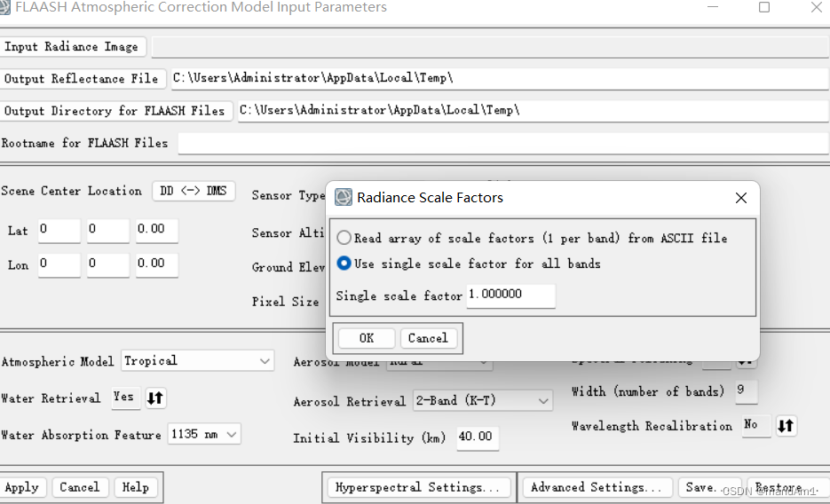Toggle the Water Retrieval Yes/No arrows icon
The height and width of the screenshot is (504, 830).
[155, 398]
